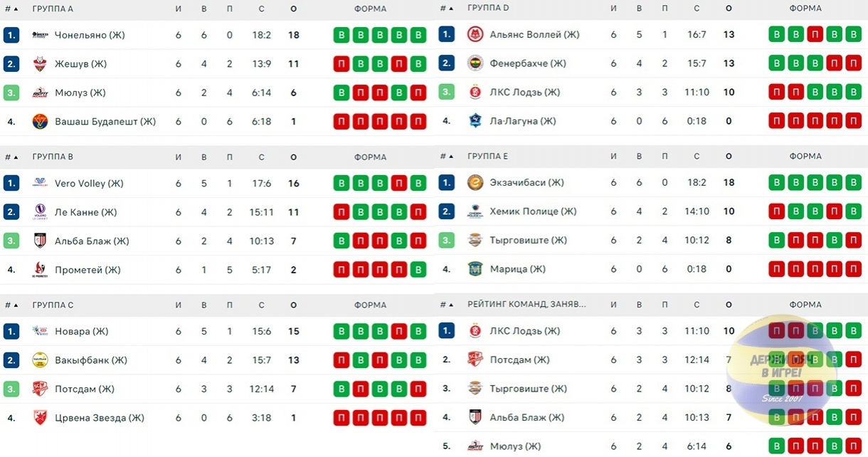
Task: Click the Чонельяно (Ж) team logo
Action: pyautogui.click(x=40, y=35)
